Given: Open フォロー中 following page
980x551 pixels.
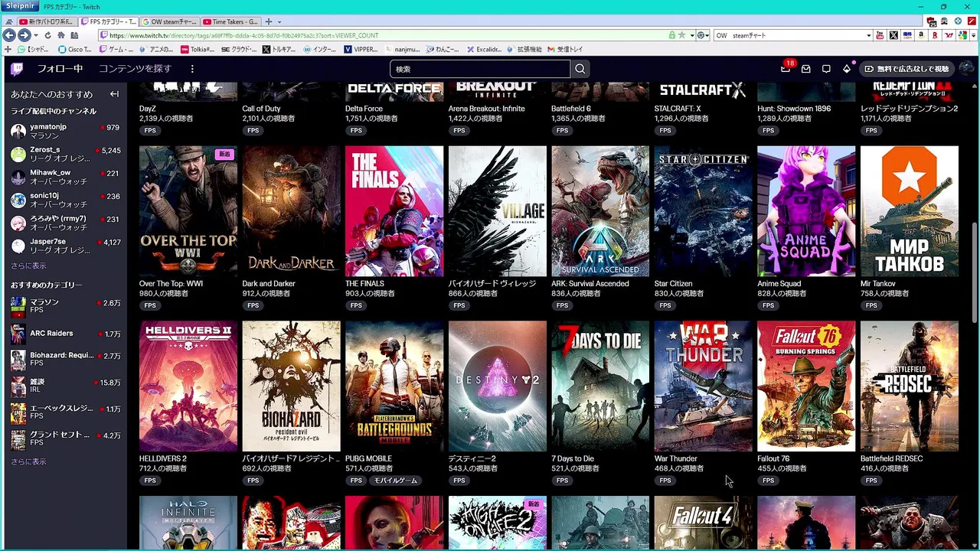Looking at the screenshot, I should 60,69.
